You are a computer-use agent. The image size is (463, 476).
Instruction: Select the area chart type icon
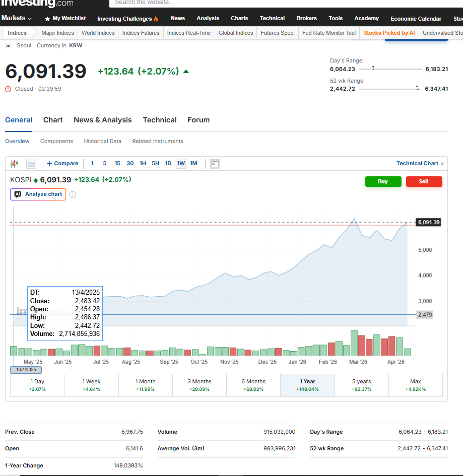pos(31,164)
